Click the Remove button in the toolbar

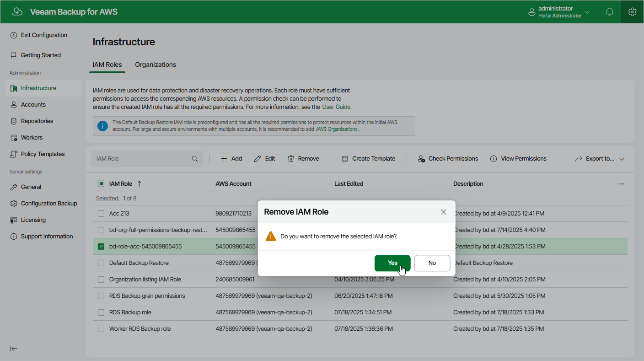pyautogui.click(x=303, y=159)
